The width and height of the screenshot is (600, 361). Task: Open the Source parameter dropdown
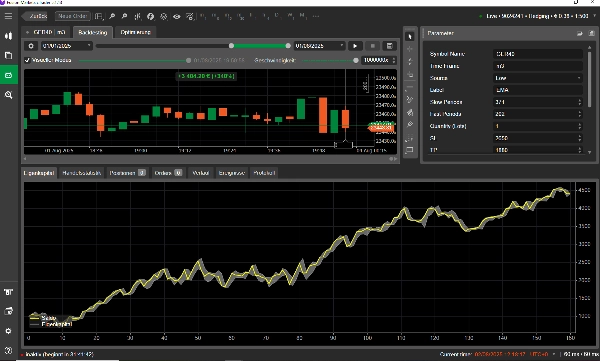click(x=538, y=78)
